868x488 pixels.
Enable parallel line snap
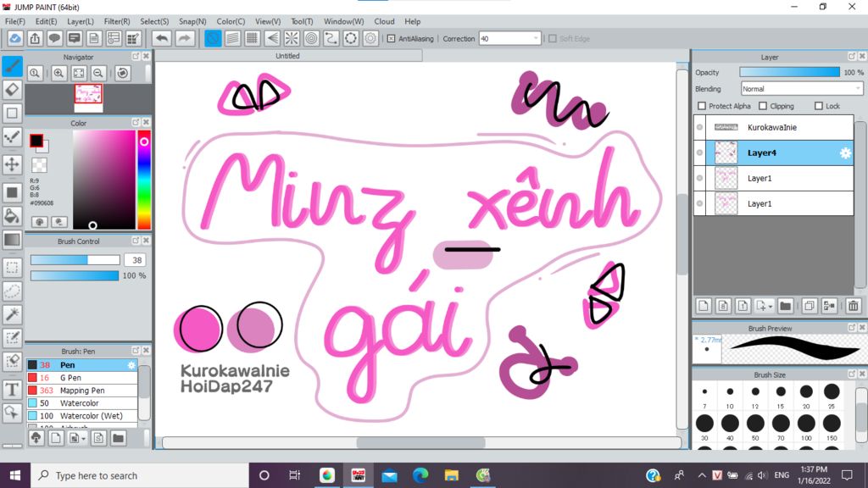(232, 39)
